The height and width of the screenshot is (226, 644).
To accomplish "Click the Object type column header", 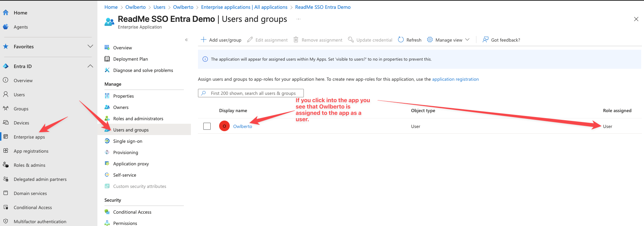I will [x=423, y=111].
